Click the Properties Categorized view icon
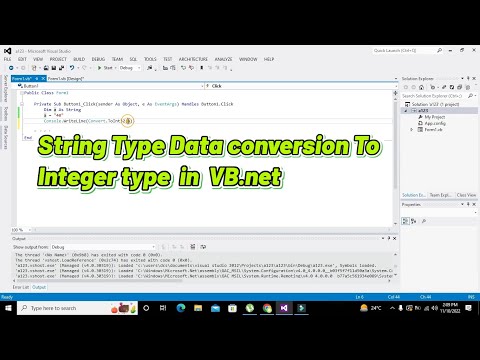 point(405,221)
